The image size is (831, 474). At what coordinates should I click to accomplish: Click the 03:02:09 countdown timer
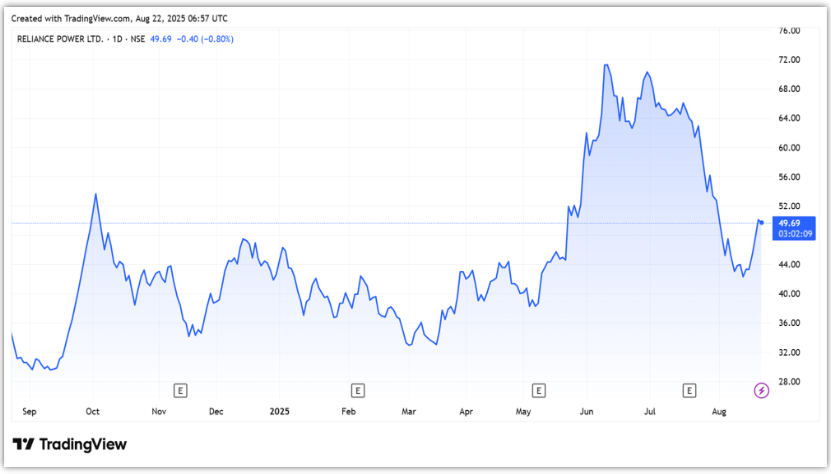pyautogui.click(x=789, y=233)
